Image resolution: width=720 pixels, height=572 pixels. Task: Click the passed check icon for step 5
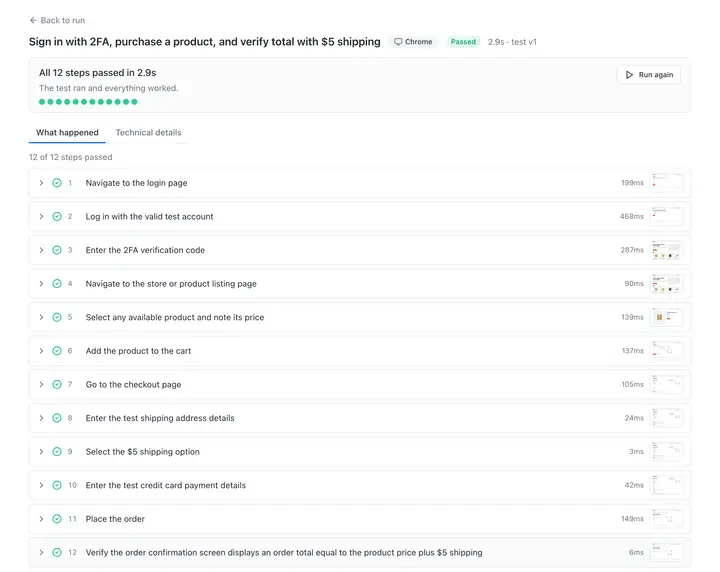click(x=57, y=317)
